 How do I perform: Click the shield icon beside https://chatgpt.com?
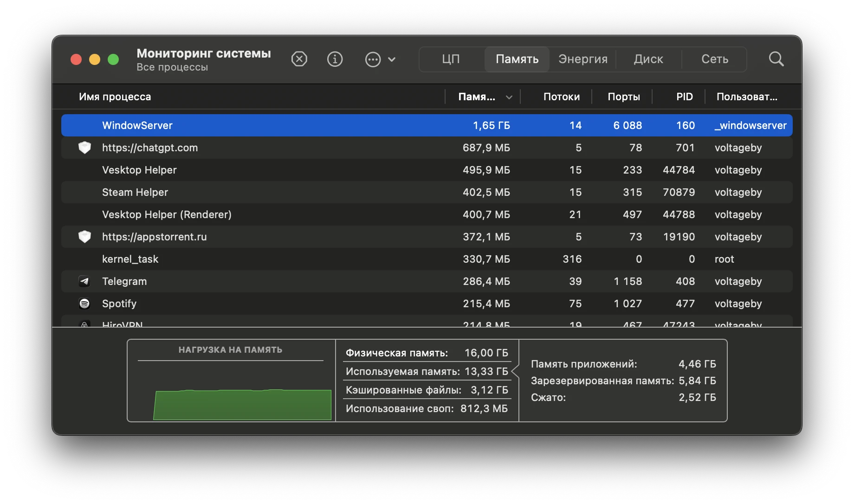[84, 148]
